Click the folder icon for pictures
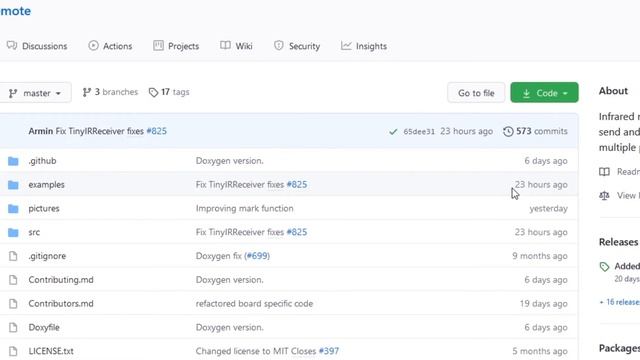The width and height of the screenshot is (640, 360). tap(13, 209)
